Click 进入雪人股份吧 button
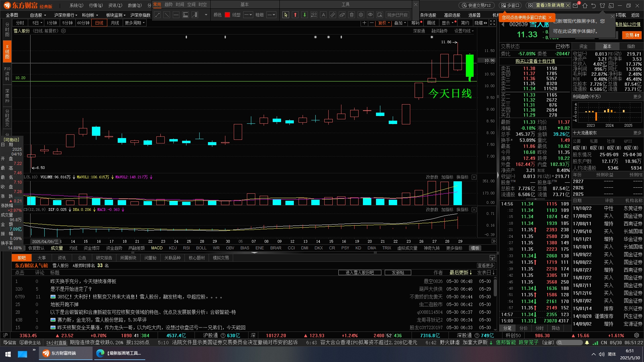The height and width of the screenshot is (362, 644). 360,273
